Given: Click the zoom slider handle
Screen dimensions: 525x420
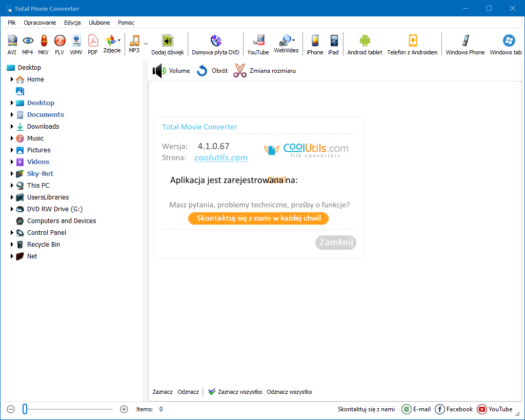Looking at the screenshot, I should click(x=25, y=409).
